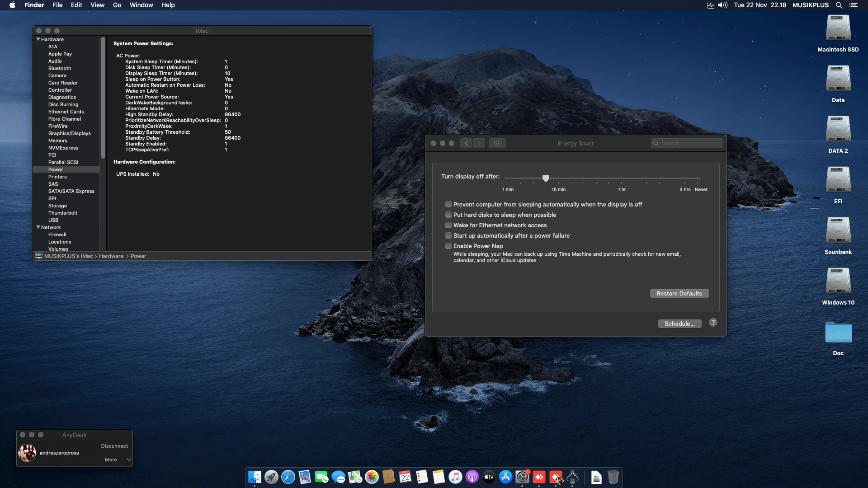
Task: Launch the App Store from the Dock
Action: [x=505, y=477]
